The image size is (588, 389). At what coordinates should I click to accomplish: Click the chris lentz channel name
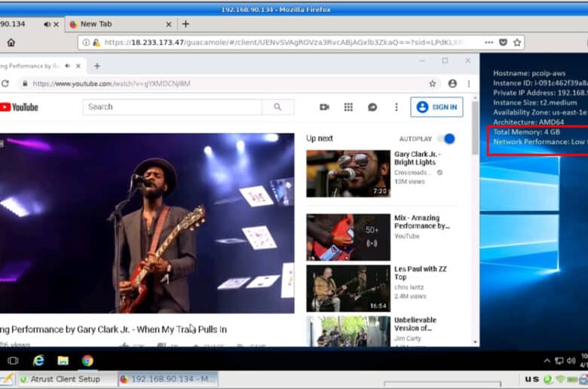tap(409, 287)
